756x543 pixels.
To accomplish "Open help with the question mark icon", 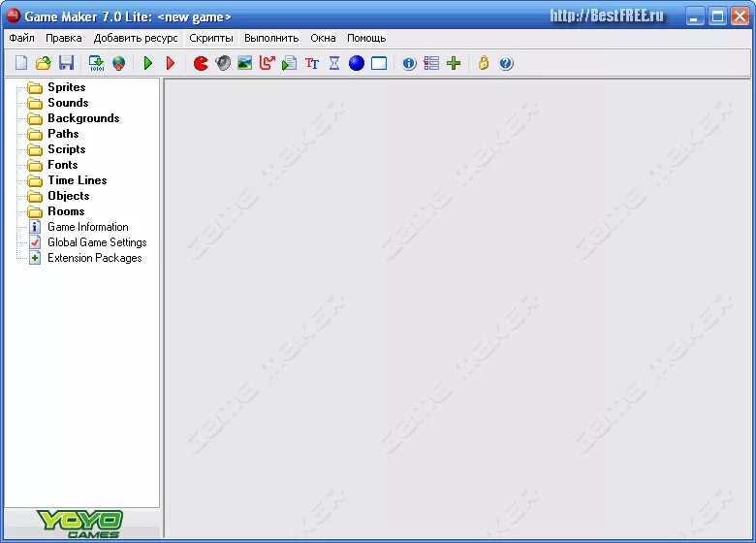I will pos(506,63).
